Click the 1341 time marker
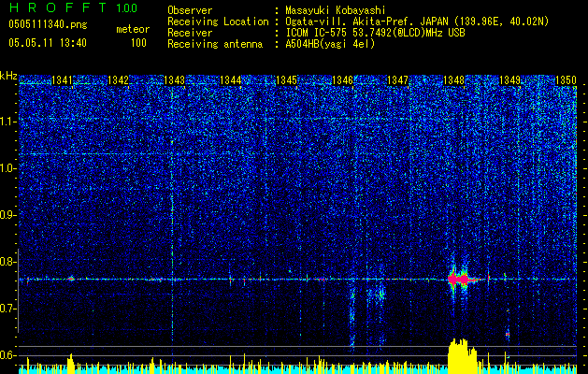This screenshot has height=374, width=588. 62,79
